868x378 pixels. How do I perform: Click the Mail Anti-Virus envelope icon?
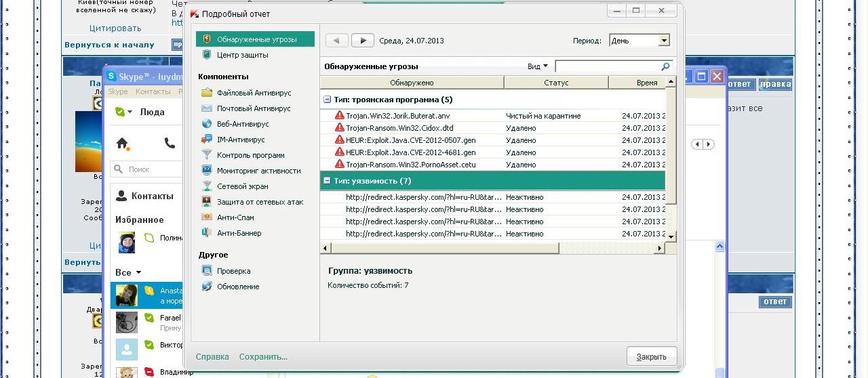(207, 108)
